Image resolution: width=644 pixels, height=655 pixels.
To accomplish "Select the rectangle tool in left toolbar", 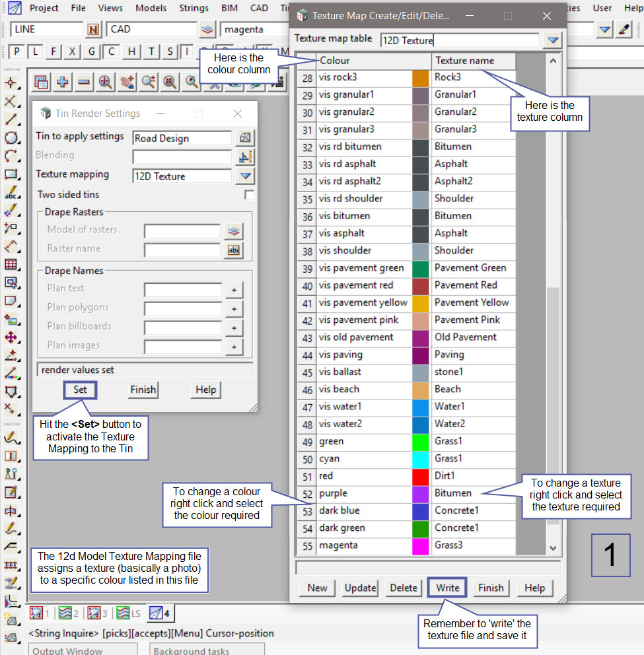I will point(11,174).
